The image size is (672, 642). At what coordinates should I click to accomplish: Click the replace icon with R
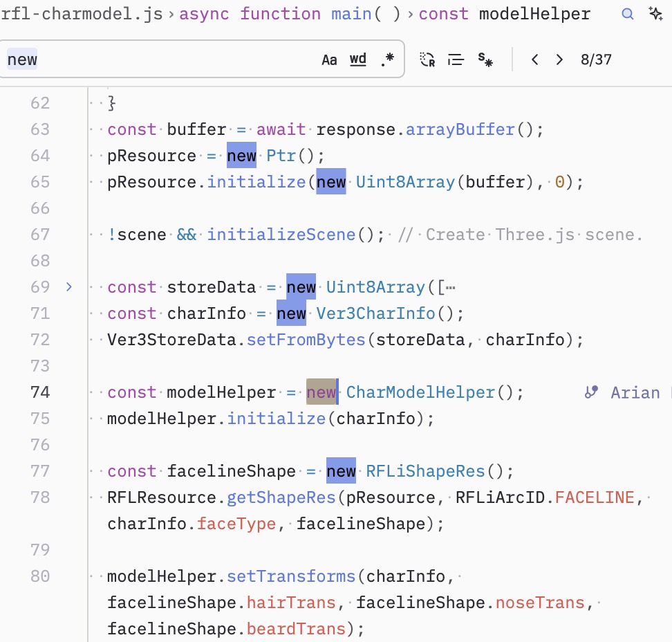point(427,59)
